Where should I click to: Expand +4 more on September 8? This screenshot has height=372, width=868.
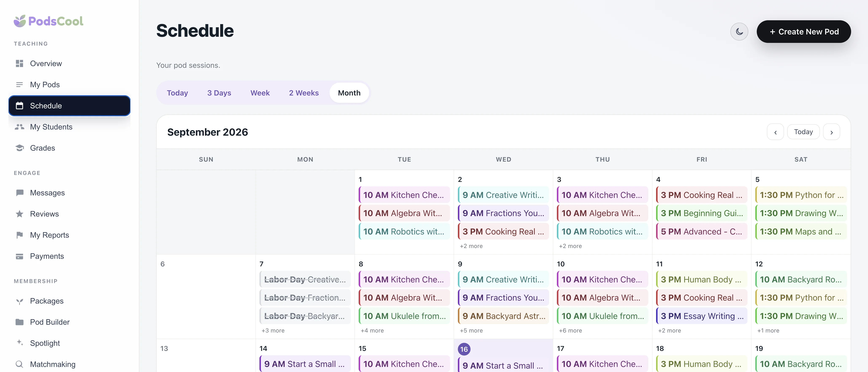click(x=372, y=331)
